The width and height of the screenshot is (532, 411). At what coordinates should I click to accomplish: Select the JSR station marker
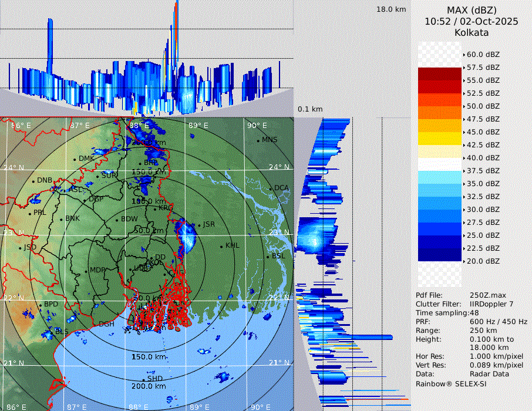click(x=198, y=225)
